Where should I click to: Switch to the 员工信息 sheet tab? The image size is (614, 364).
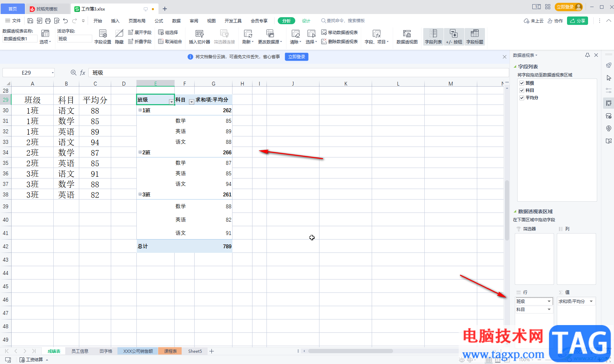(x=80, y=351)
